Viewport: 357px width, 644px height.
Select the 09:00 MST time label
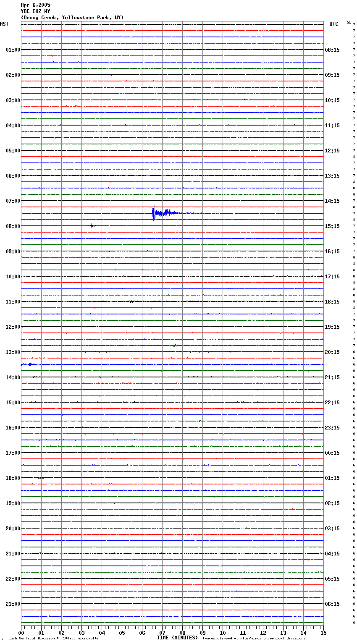pyautogui.click(x=13, y=251)
